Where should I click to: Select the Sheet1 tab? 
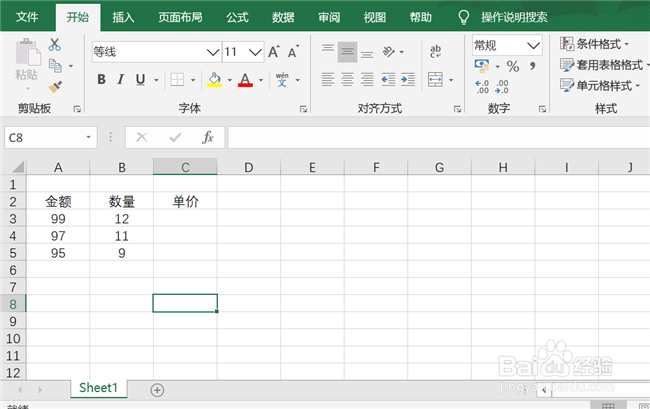pos(99,388)
